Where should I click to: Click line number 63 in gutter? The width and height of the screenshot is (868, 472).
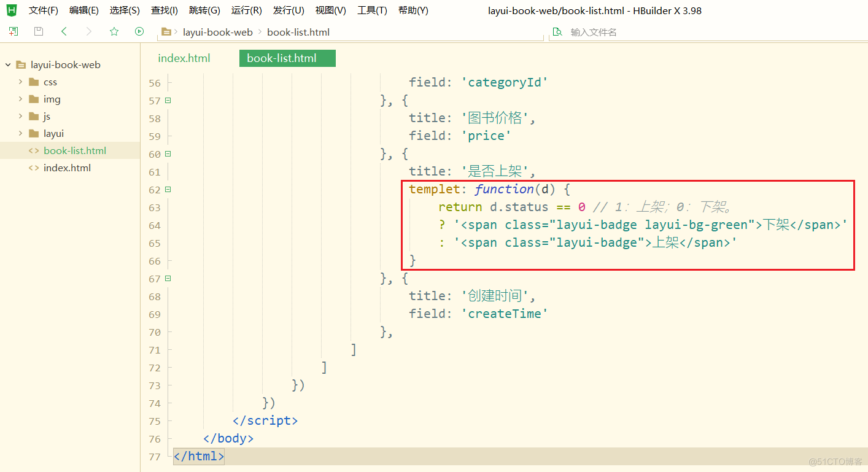pyautogui.click(x=155, y=207)
